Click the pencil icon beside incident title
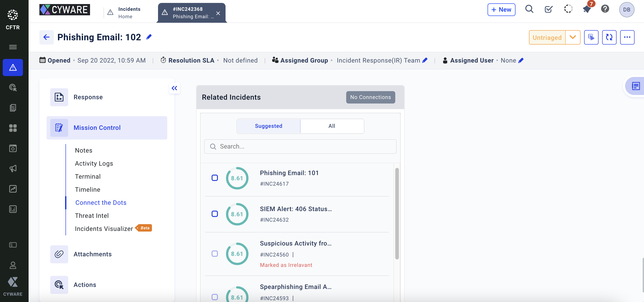Viewport: 644px width, 302px height. point(149,37)
